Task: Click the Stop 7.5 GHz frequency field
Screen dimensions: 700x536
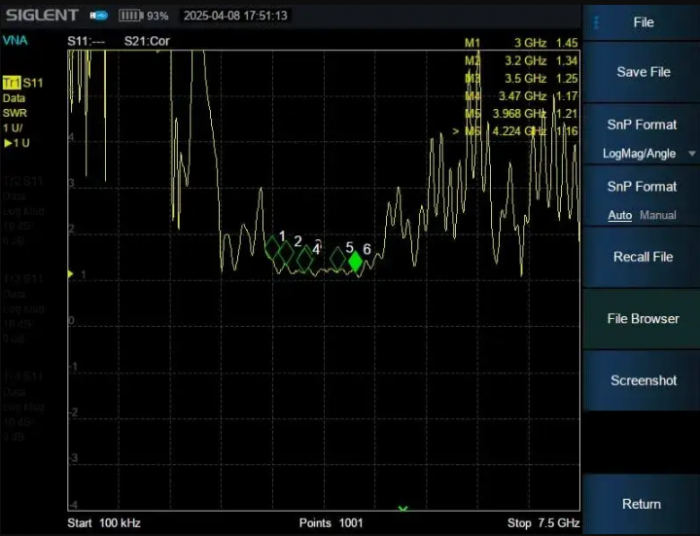Action: click(543, 523)
